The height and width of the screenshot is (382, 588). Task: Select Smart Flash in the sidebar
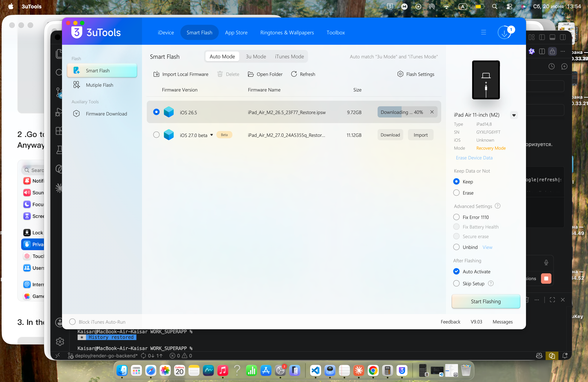[102, 70]
